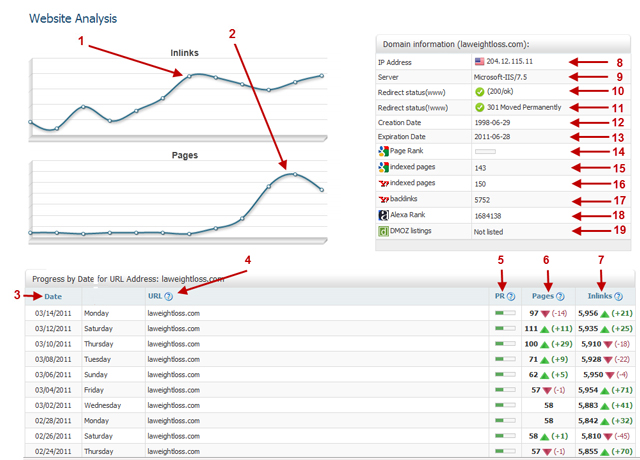Viewport: 640px width, 460px height.
Task: Click the Website Analysis heading
Action: (x=72, y=18)
